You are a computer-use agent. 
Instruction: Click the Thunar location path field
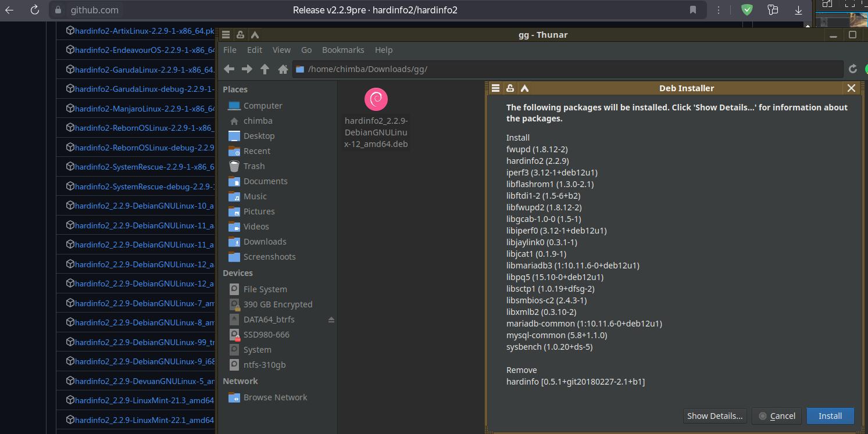567,69
